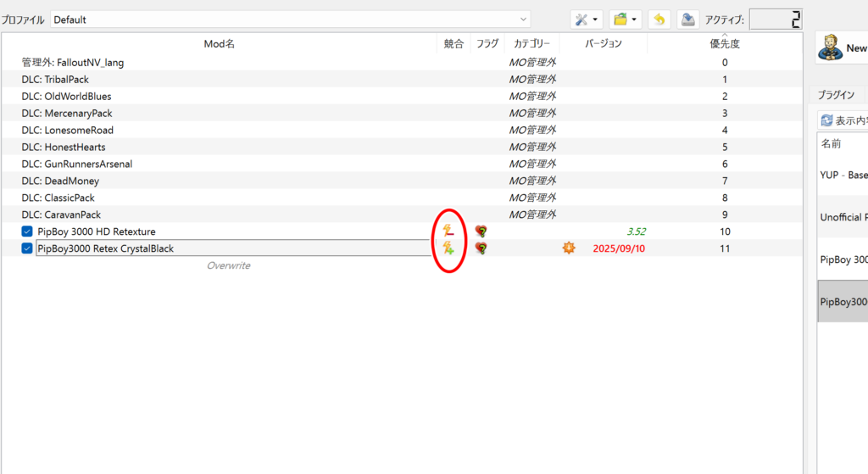Select the DLC: OldWorldBlues row
Viewport: 868px width, 474px height.
(66, 96)
